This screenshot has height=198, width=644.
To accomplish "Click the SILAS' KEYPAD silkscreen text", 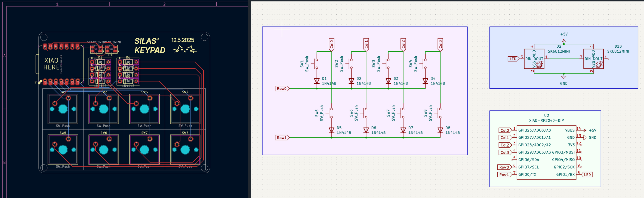I will tap(150, 46).
